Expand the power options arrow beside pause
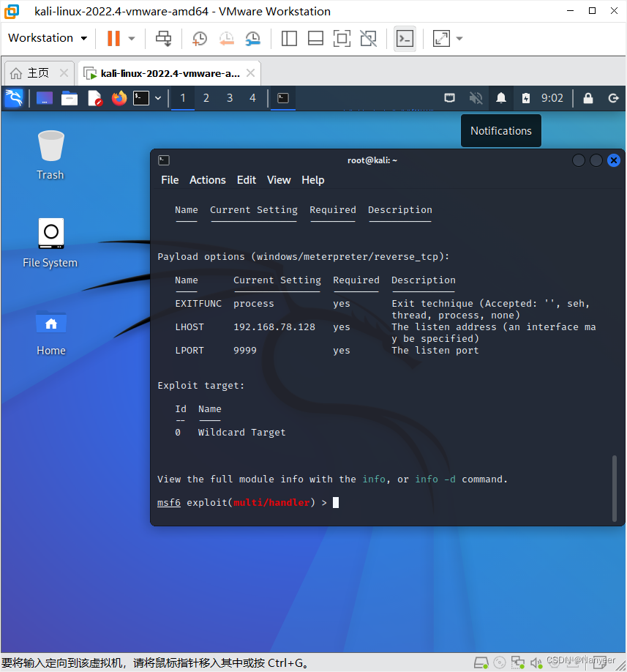Image resolution: width=627 pixels, height=672 pixels. coord(132,38)
